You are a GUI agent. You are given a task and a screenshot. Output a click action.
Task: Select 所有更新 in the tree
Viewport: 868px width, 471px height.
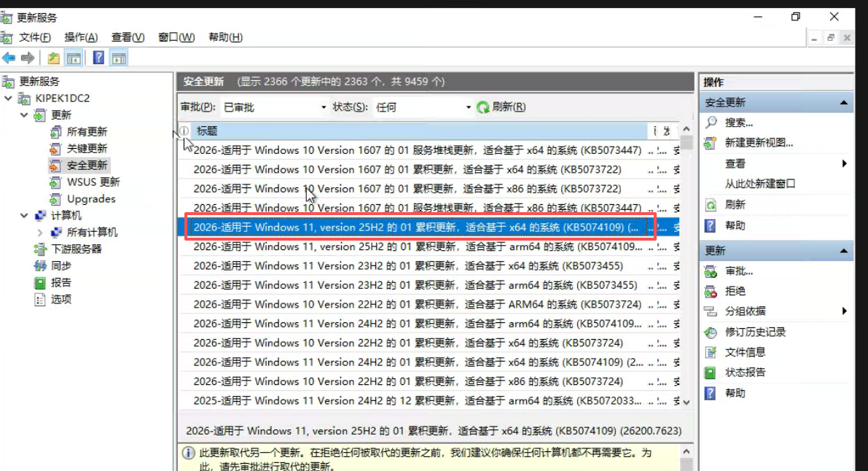[87, 132]
